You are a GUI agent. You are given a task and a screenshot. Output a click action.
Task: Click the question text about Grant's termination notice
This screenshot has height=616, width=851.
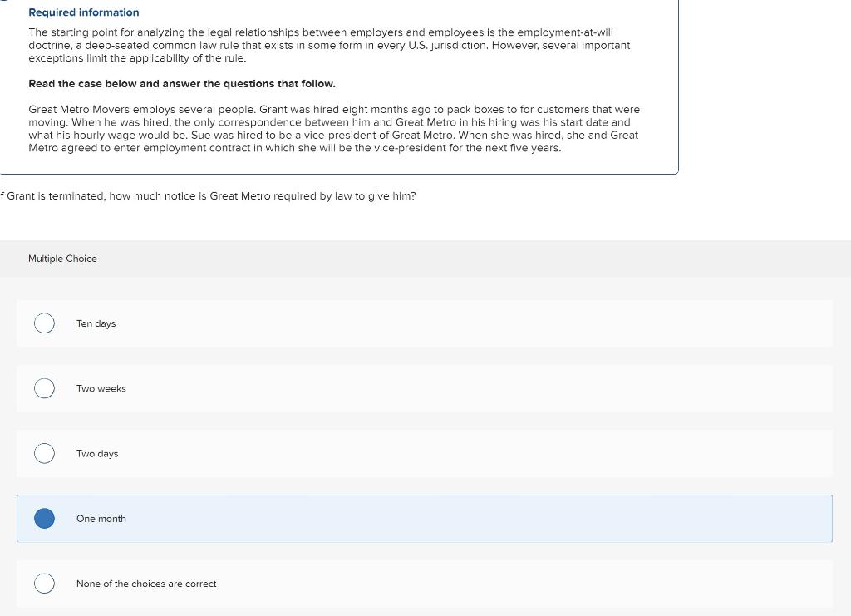(x=208, y=195)
